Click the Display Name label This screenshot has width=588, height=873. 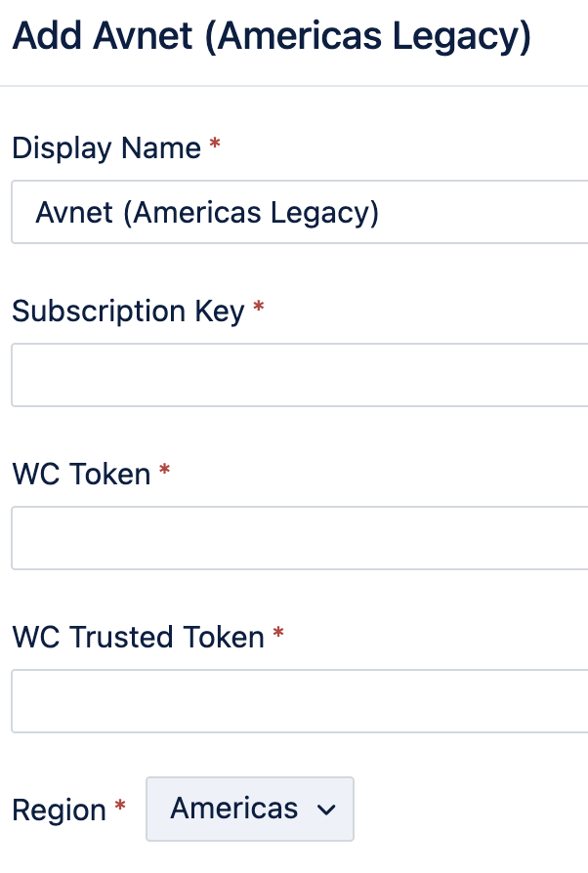(106, 148)
